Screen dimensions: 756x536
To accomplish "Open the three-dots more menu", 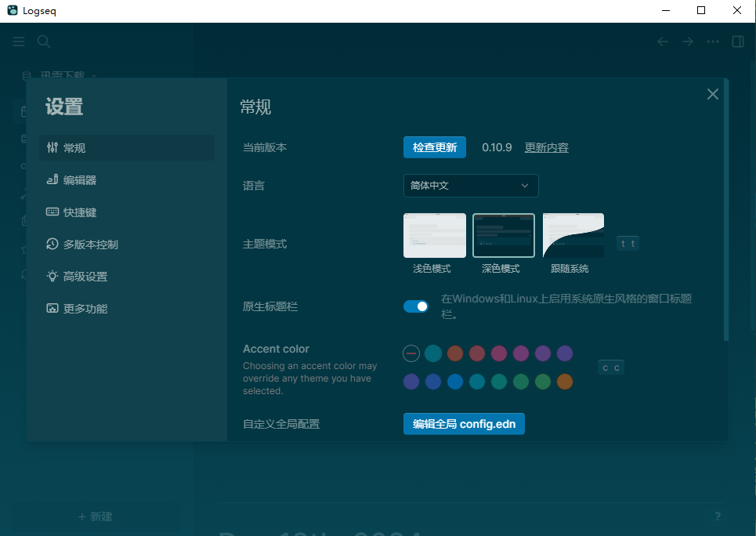I will 713,42.
